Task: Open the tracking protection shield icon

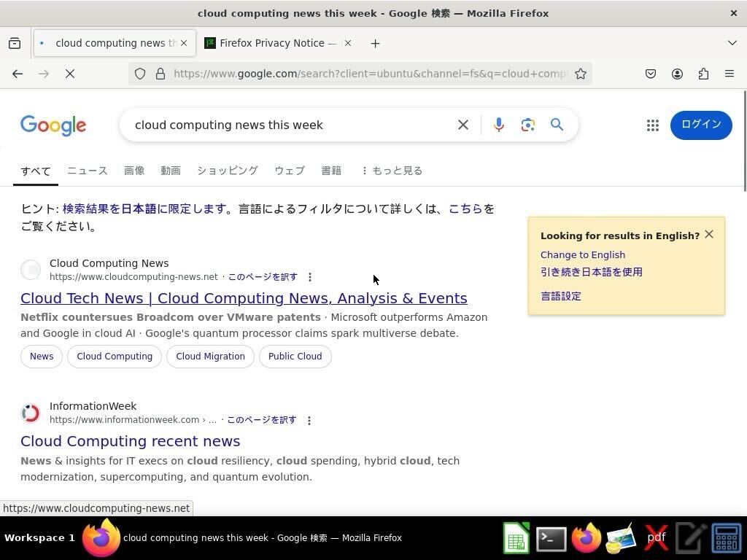Action: 139,74
